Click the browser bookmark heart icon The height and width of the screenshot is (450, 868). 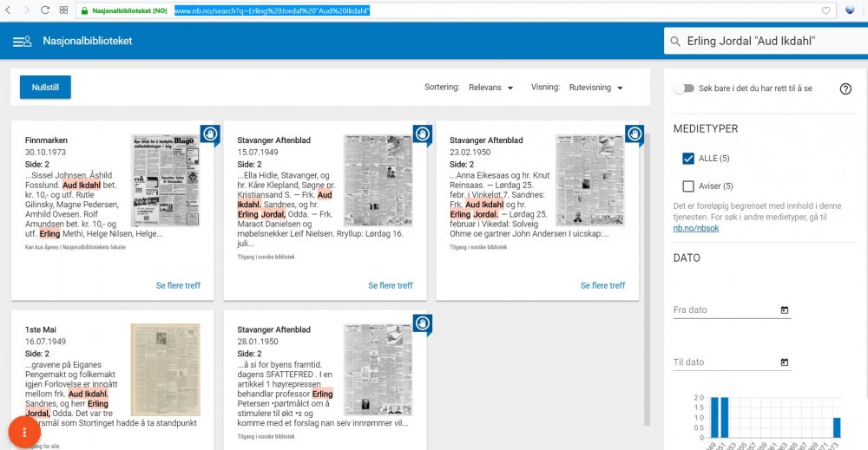pos(825,10)
